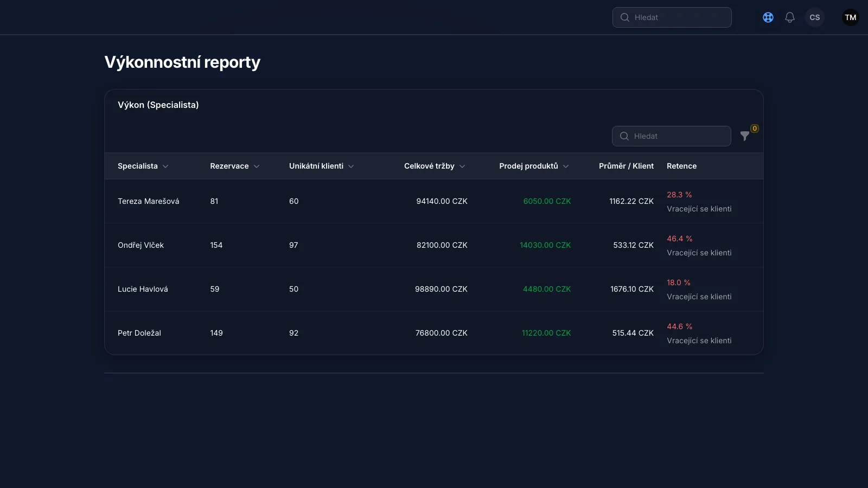Click the 98890.00 CZK revenue value
868x488 pixels.
pos(441,289)
